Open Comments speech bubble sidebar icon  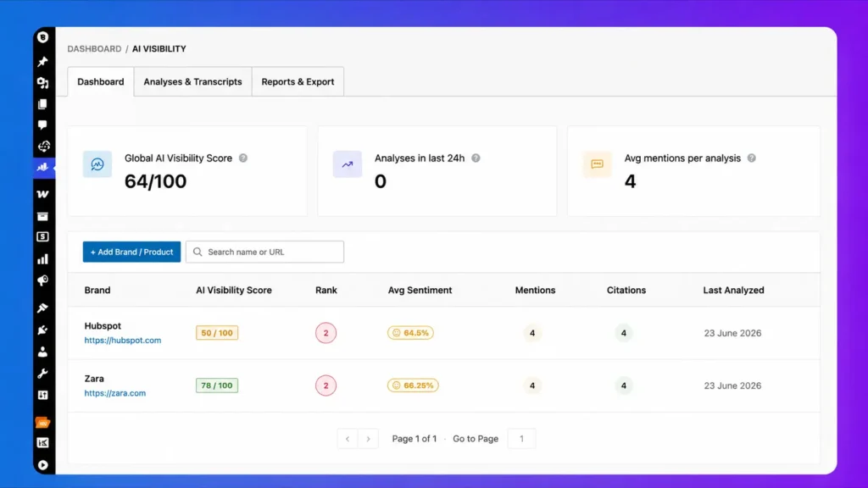[x=42, y=125]
